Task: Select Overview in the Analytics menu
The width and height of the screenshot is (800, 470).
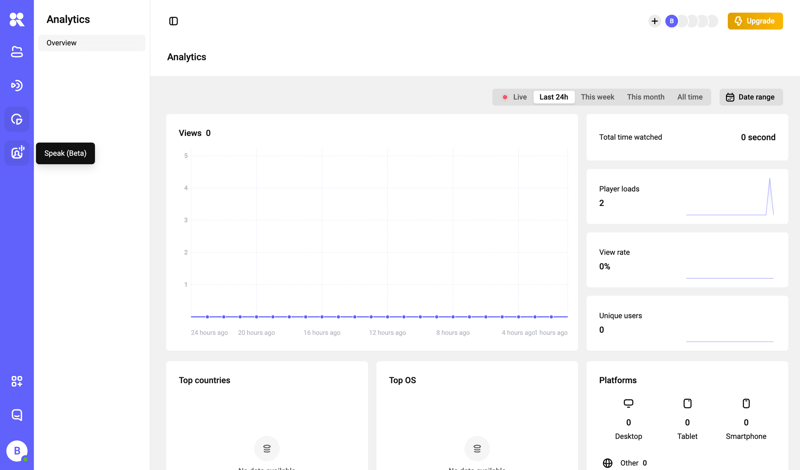Action: point(91,43)
